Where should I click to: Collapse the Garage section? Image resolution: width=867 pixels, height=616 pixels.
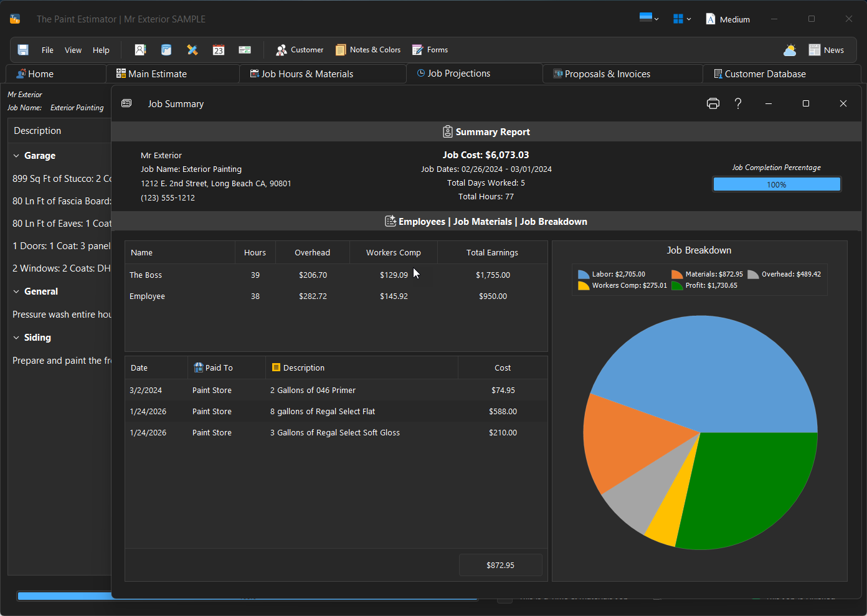[x=17, y=156]
